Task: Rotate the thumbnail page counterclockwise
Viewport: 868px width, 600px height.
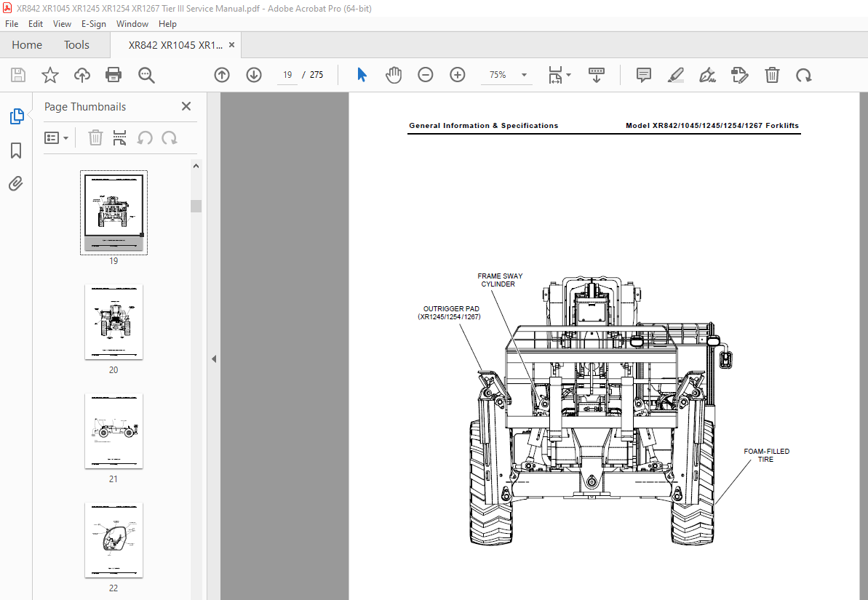Action: click(145, 138)
